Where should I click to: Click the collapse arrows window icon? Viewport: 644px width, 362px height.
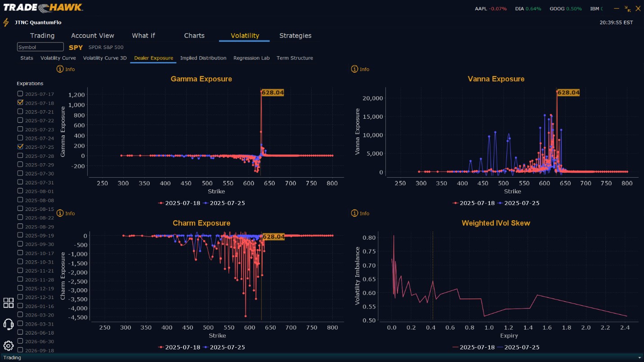[x=628, y=9]
